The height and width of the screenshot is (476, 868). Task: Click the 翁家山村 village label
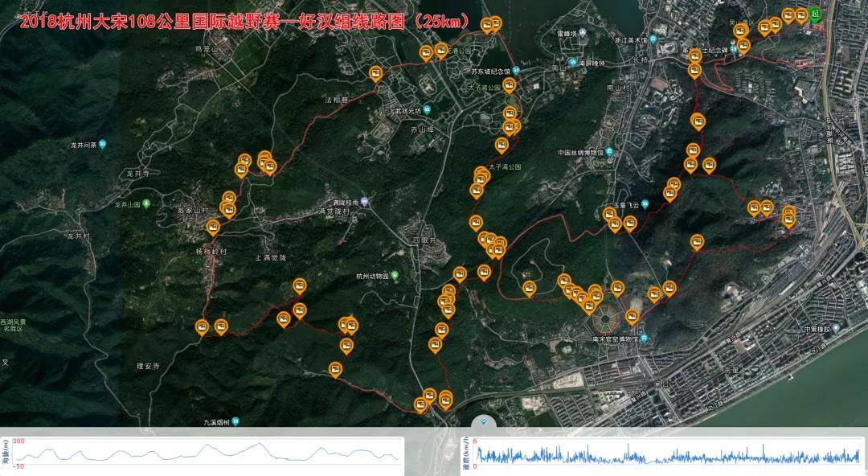(x=191, y=210)
